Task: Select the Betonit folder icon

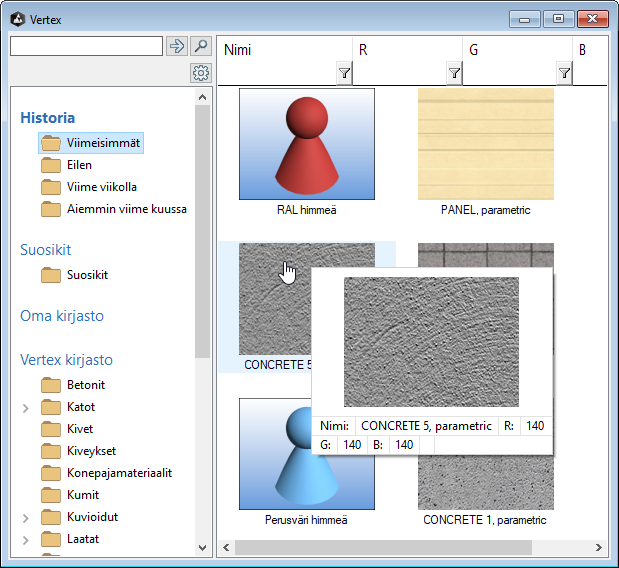Action: (x=51, y=385)
